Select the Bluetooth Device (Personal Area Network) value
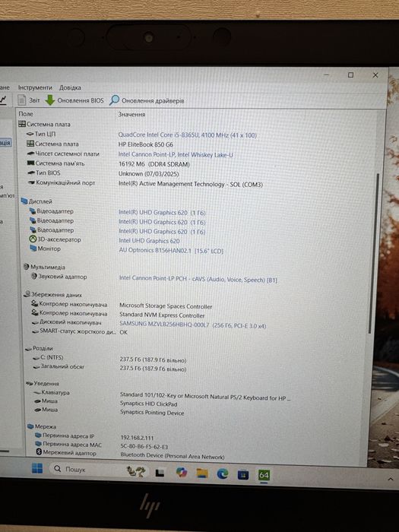399x532 pixels. (x=173, y=456)
